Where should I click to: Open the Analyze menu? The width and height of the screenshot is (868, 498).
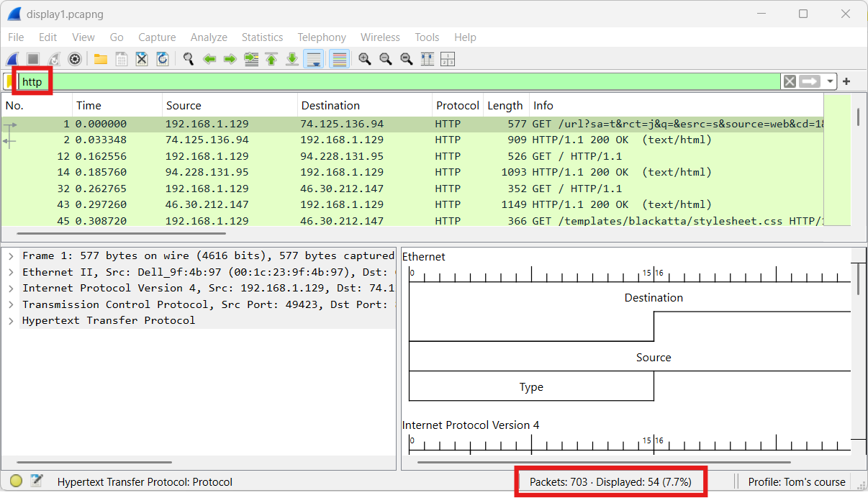(209, 37)
